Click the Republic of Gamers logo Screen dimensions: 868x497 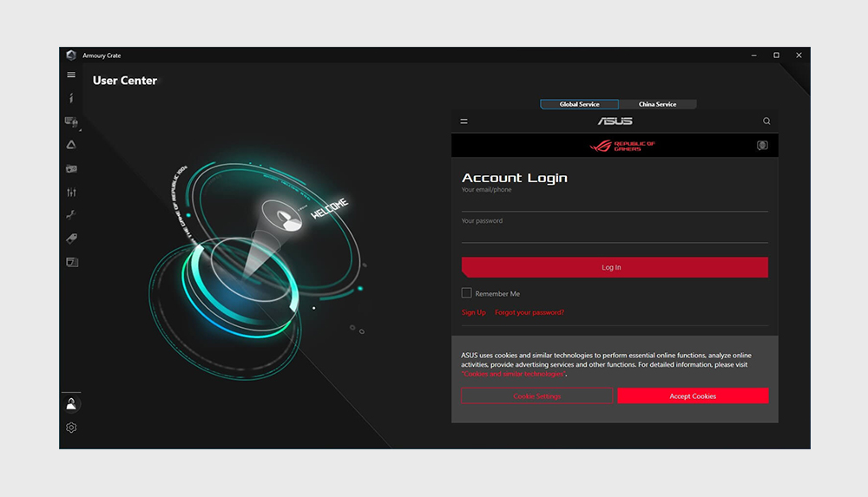[622, 146]
